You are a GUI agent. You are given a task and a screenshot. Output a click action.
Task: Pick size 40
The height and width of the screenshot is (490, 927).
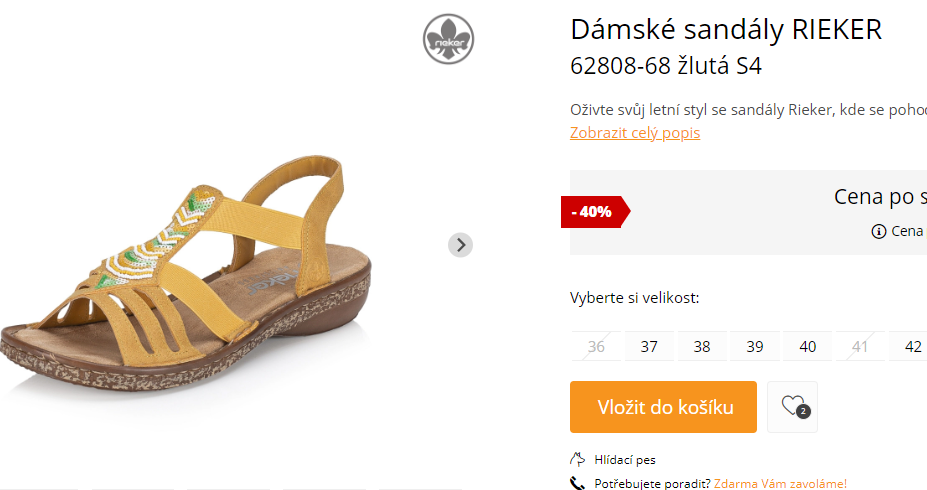808,346
